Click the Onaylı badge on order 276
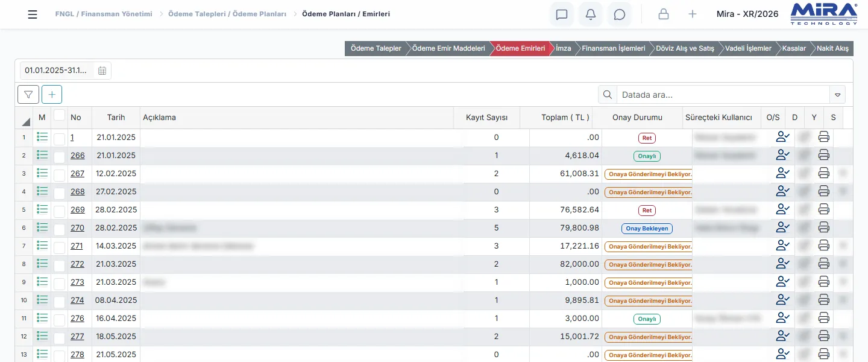868x362 pixels. click(647, 319)
